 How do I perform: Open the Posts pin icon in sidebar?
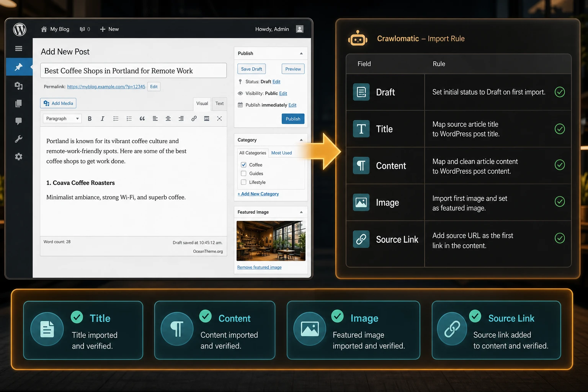(18, 67)
